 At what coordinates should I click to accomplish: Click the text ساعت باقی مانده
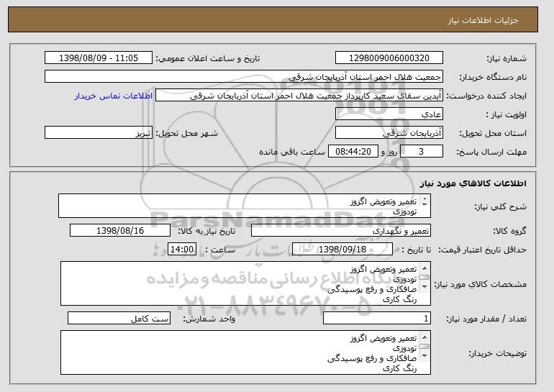coord(292,152)
